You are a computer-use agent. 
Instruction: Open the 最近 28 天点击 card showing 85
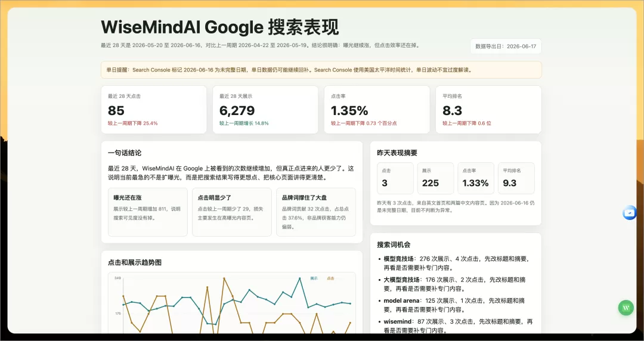tap(154, 110)
